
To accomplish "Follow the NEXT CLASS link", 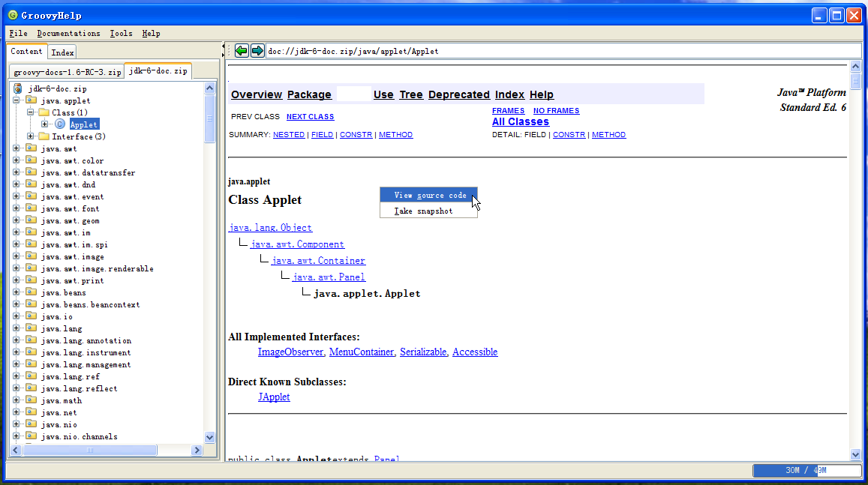I will pyautogui.click(x=310, y=117).
